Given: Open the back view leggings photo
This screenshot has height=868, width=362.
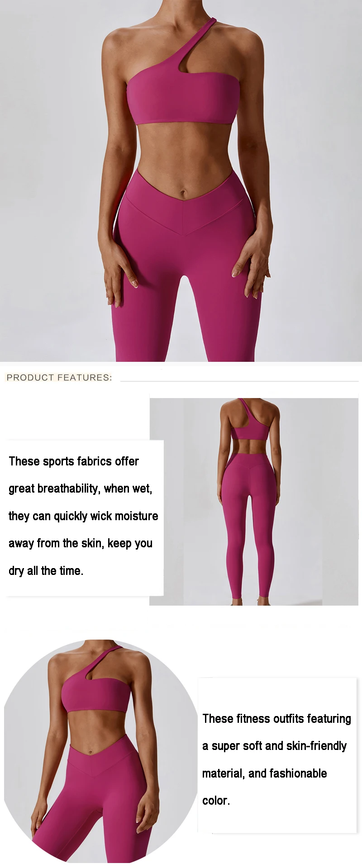Looking at the screenshot, I should 254,502.
